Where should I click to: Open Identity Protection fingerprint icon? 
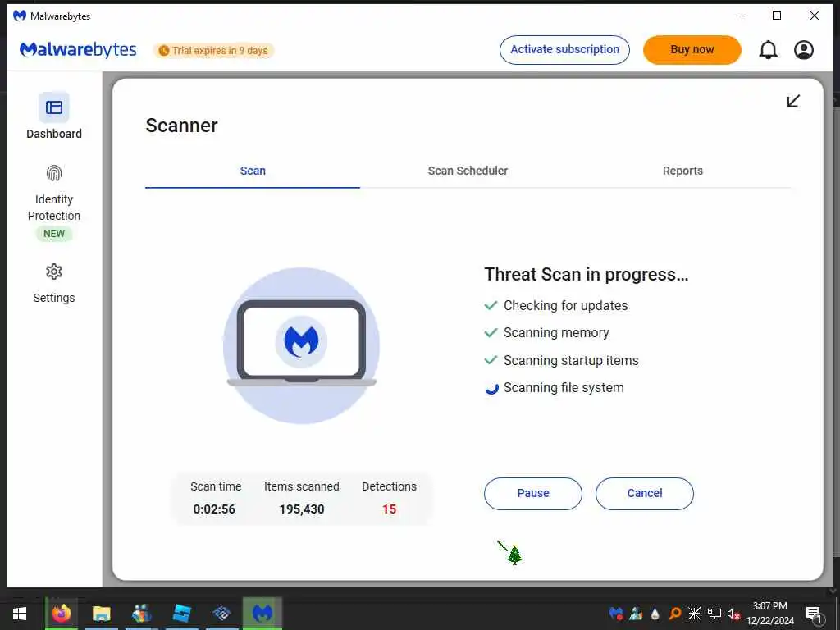[x=54, y=173]
